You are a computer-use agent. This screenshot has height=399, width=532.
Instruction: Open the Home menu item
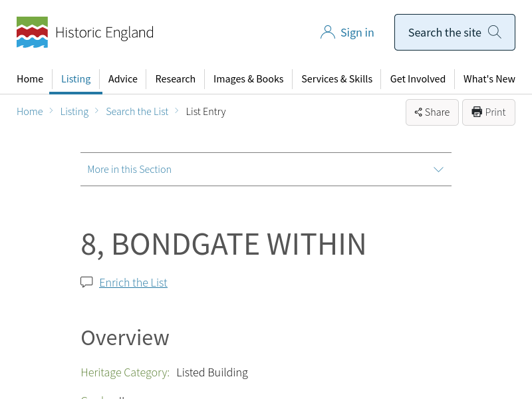(x=30, y=79)
